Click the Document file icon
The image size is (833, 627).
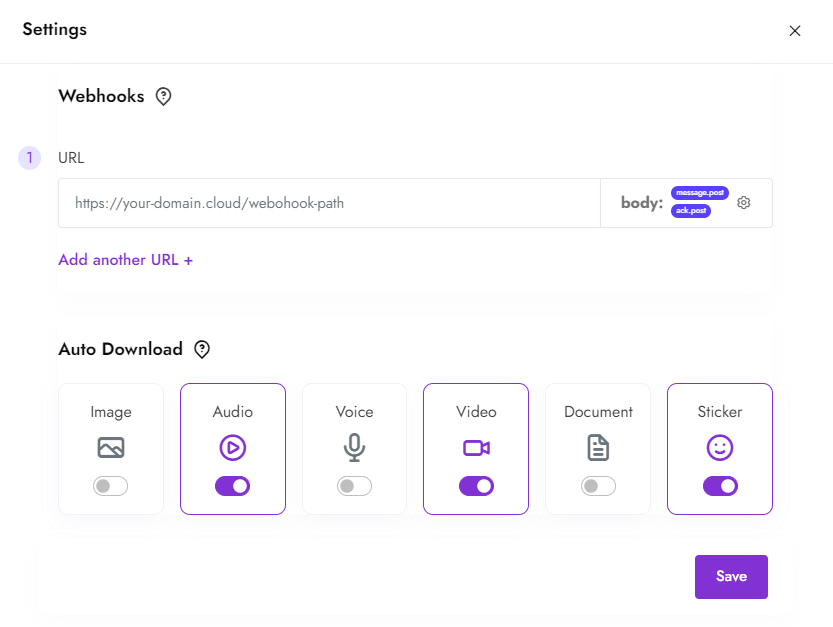598,448
